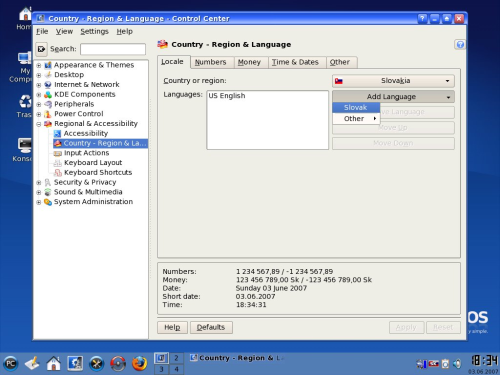Select Accessibility in the tree
The width and height of the screenshot is (500, 375).
point(86,133)
